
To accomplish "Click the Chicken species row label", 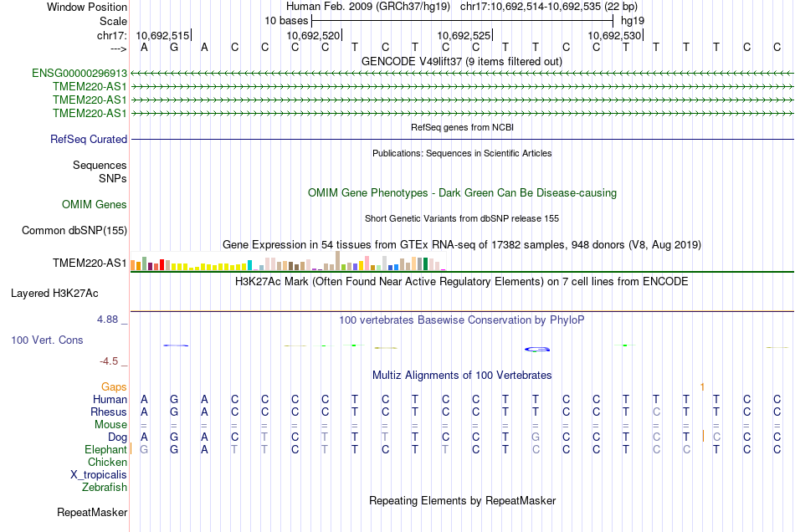I will 107,462.
